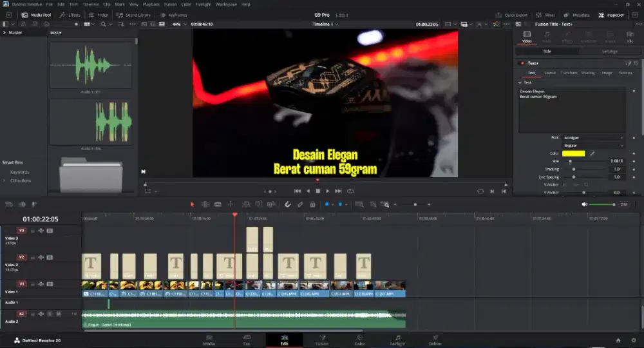The image size is (644, 348).
Task: Click the Size value field 0.0818
Action: (616, 161)
